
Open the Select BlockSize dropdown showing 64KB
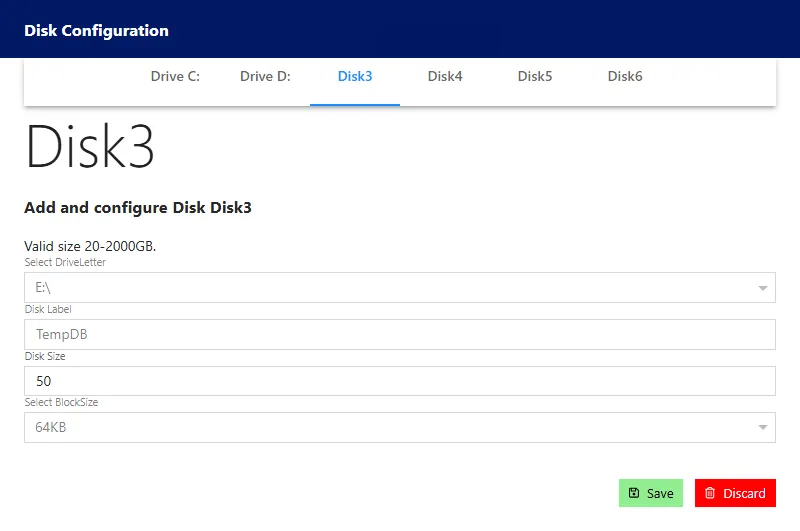tap(400, 427)
